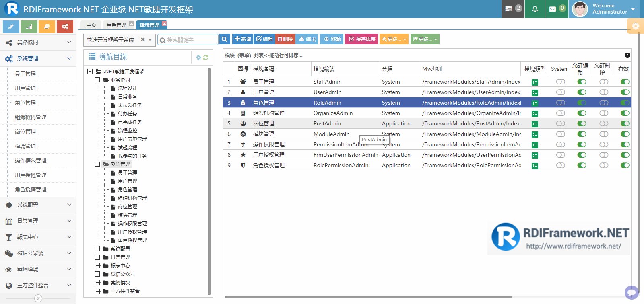Click the Administrator avatar picture
644x304 pixels.
point(580,9)
